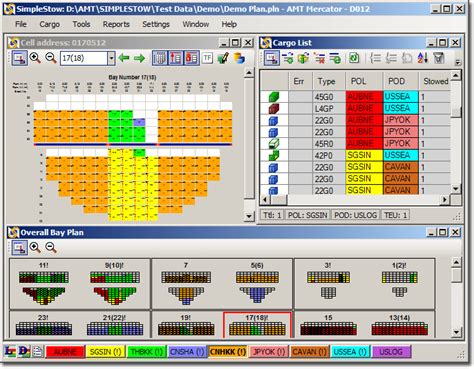Click the POD column header in Cargo List
Viewport: 474px width, 369px height.
(x=401, y=81)
